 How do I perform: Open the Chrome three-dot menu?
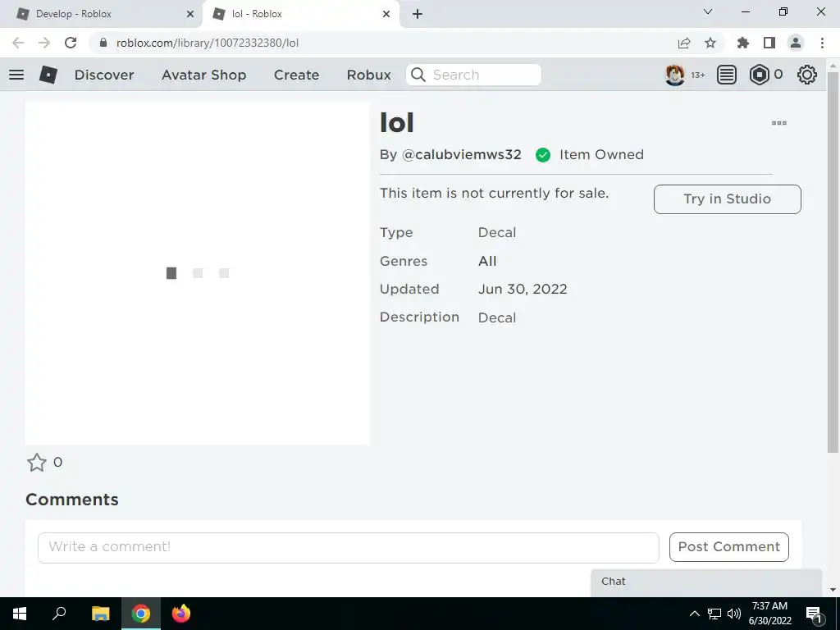(822, 43)
